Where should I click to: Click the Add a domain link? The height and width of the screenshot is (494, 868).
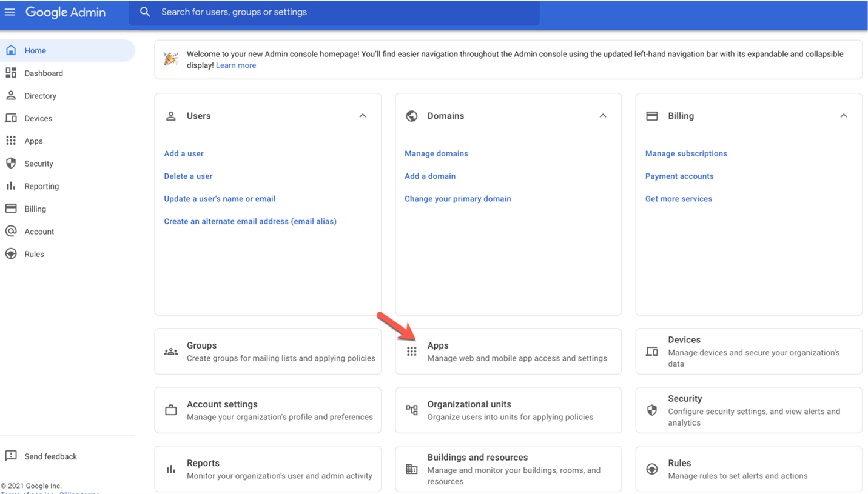coord(430,176)
